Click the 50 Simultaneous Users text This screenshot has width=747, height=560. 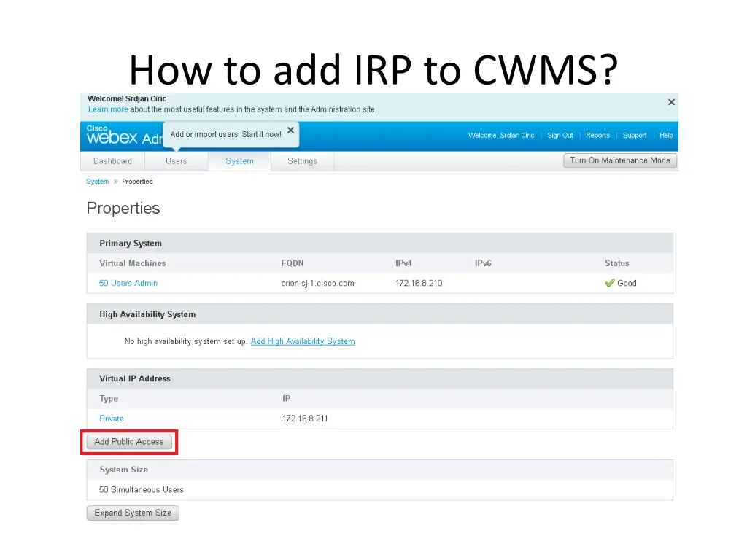141,489
